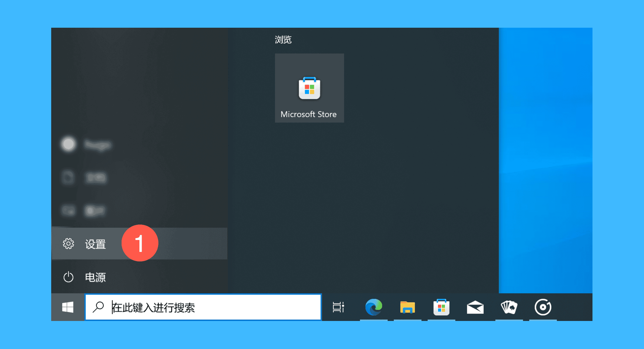
Task: Click the blurred user account avatar
Action: click(x=68, y=144)
